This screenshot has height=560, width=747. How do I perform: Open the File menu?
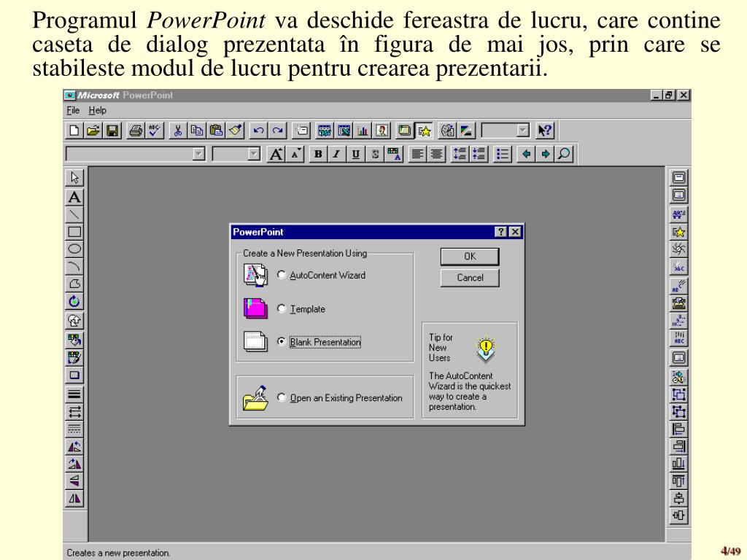tap(73, 111)
